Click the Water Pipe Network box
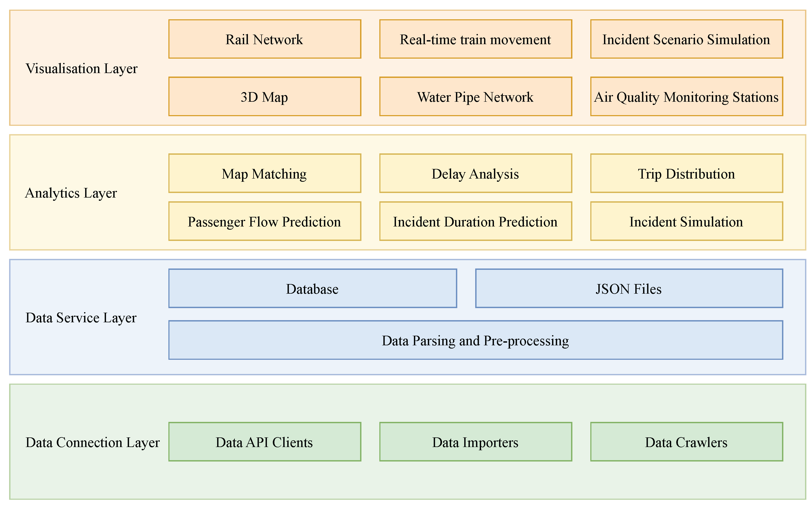 pyautogui.click(x=475, y=97)
